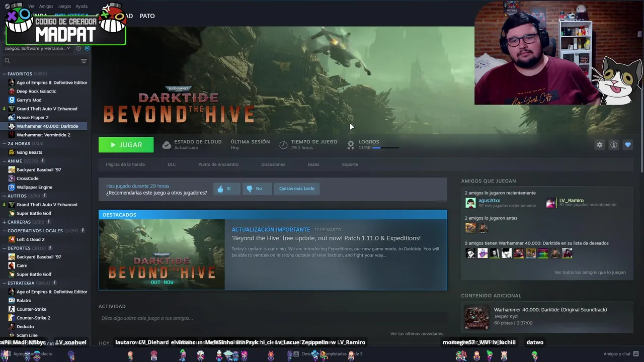Open the DLC tab

click(172, 164)
